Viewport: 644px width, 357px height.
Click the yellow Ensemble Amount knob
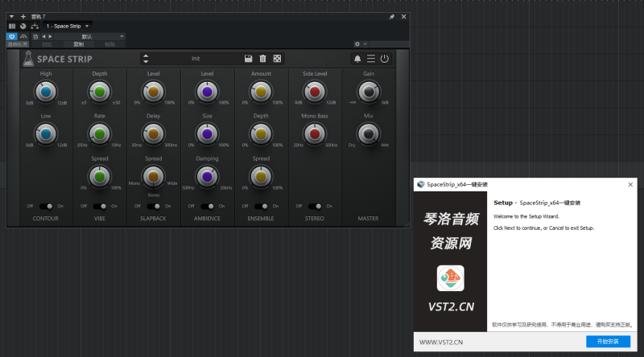[x=261, y=92]
